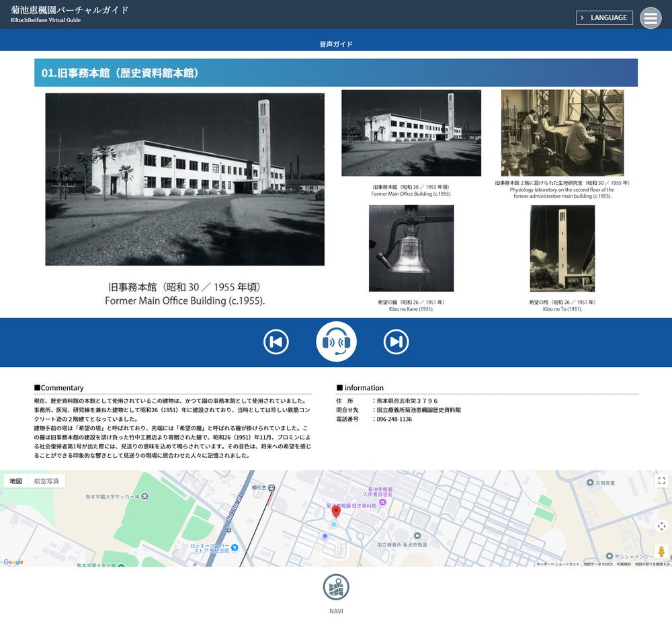The height and width of the screenshot is (642, 672).
Task: Click the 国立療養所 菊池恵楓園 map marker
Action: pos(417,536)
